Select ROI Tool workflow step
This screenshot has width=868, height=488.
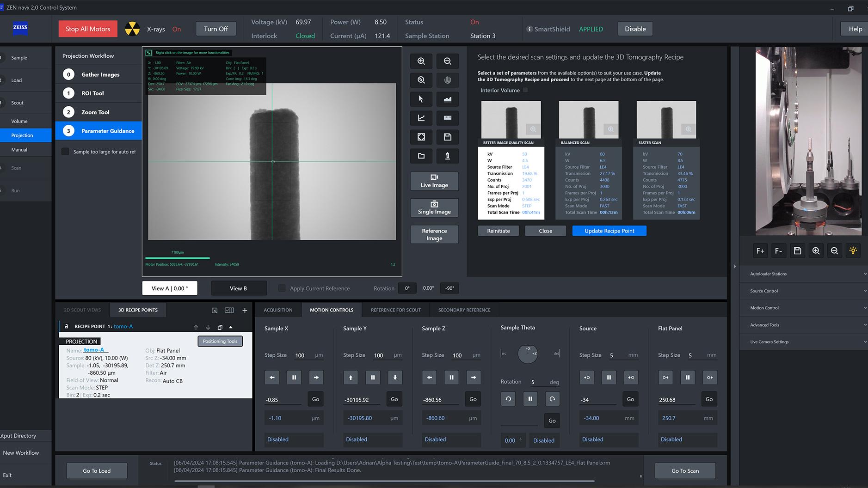coord(98,93)
